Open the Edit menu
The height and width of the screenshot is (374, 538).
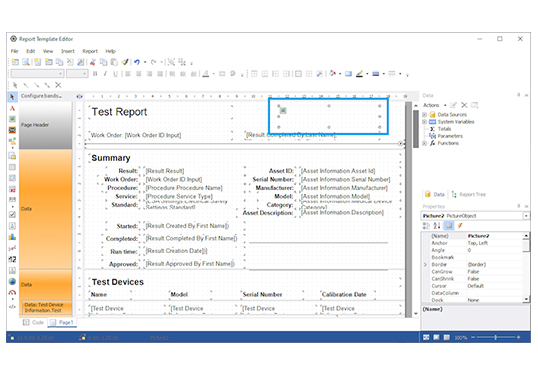(31, 51)
